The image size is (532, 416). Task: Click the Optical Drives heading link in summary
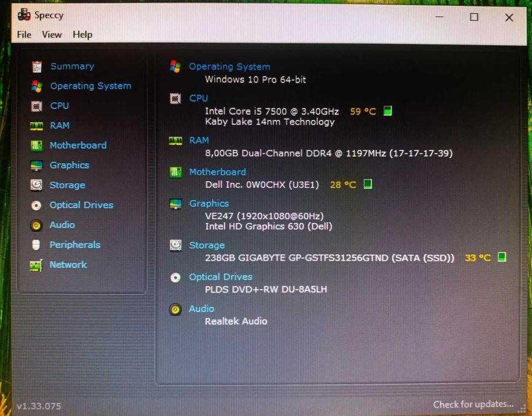coord(220,277)
